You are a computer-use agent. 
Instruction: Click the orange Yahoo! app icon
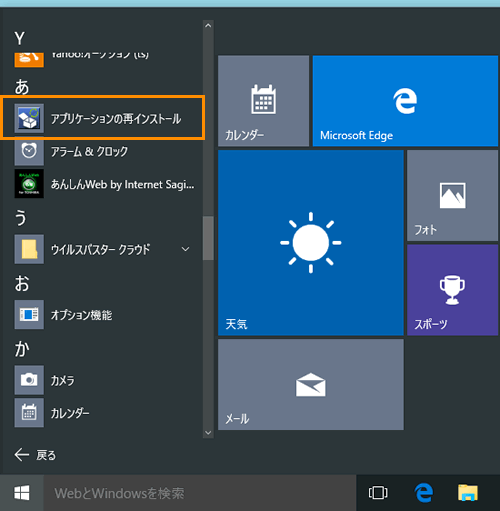(x=29, y=60)
